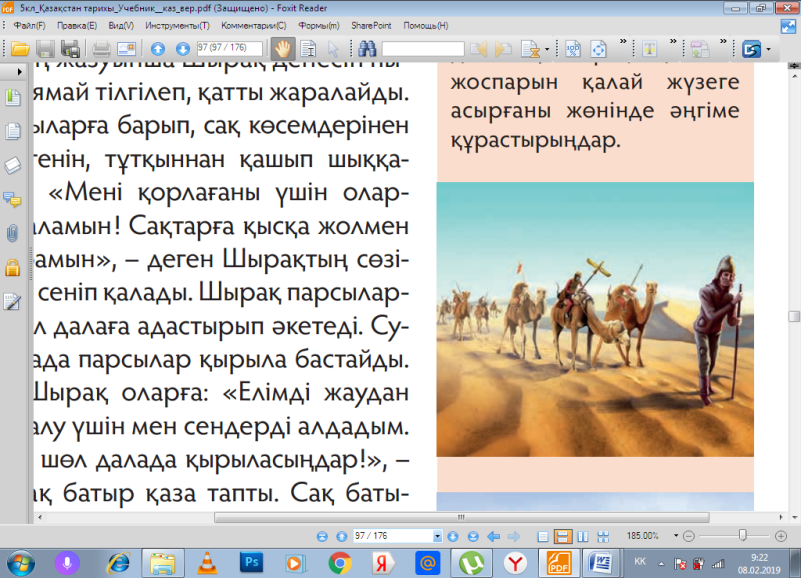Viewport: 801px width, 578px height.
Task: Open the Инструменты menu
Action: 177,26
